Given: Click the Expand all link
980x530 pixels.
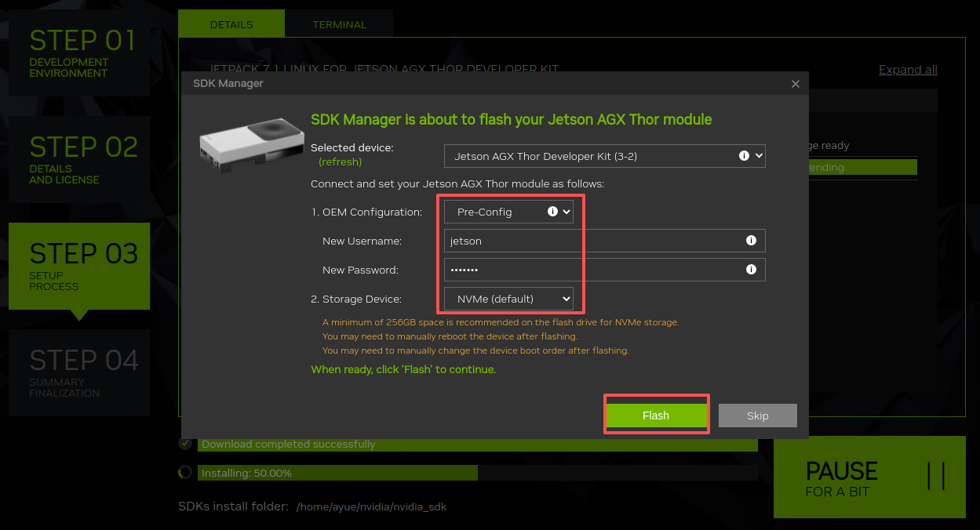Looking at the screenshot, I should click(908, 70).
